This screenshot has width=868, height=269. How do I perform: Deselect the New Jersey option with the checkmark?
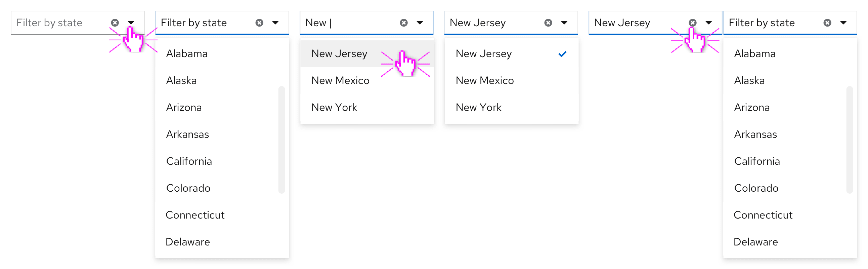coord(484,53)
